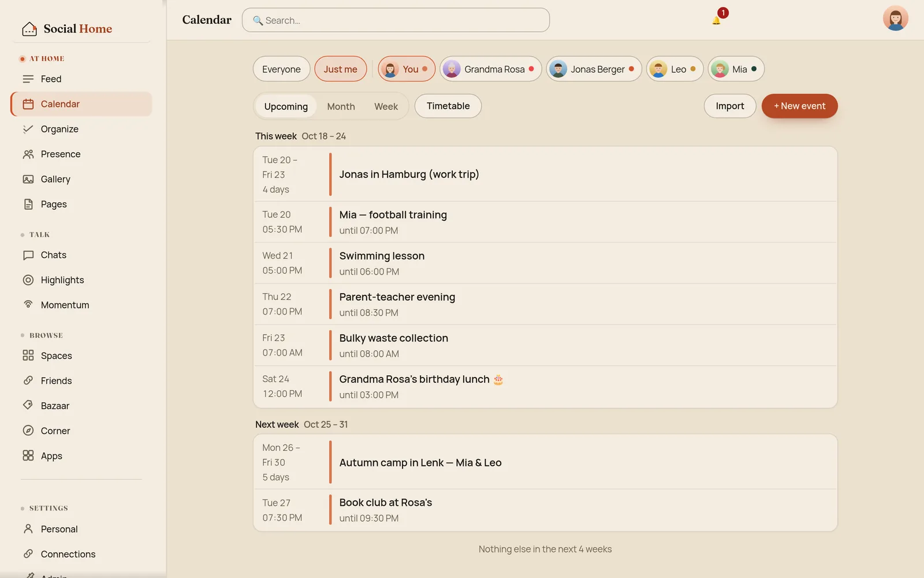Toggle Mia calendar filter

tap(736, 69)
